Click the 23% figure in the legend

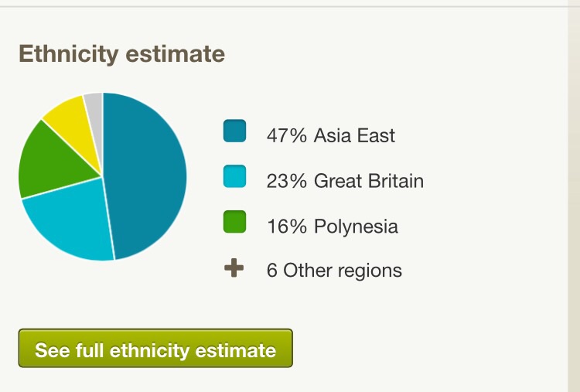click(286, 182)
